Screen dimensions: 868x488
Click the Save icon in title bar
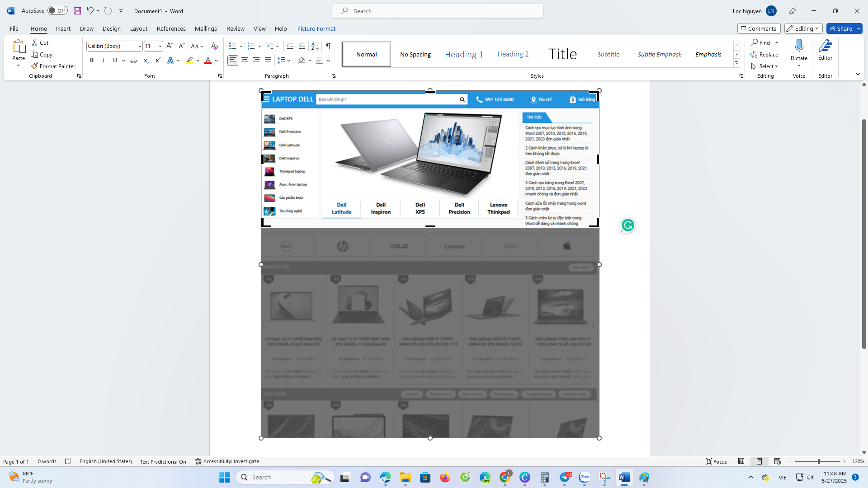click(77, 11)
